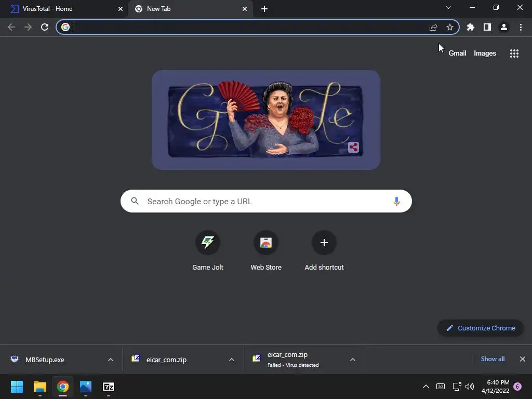532x399 pixels.
Task: Show all downloads
Action: pyautogui.click(x=493, y=359)
